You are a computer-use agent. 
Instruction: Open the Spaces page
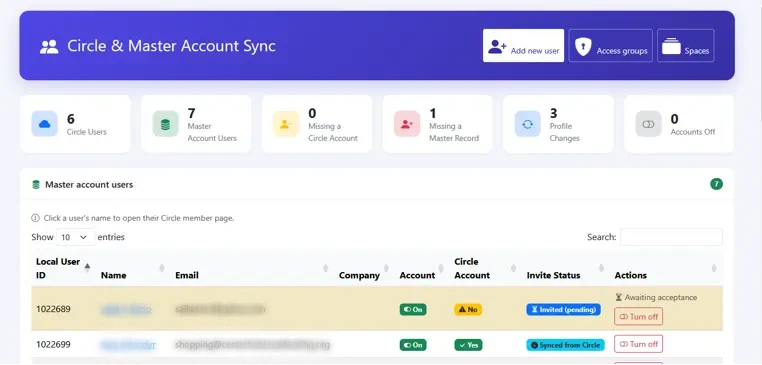click(686, 46)
